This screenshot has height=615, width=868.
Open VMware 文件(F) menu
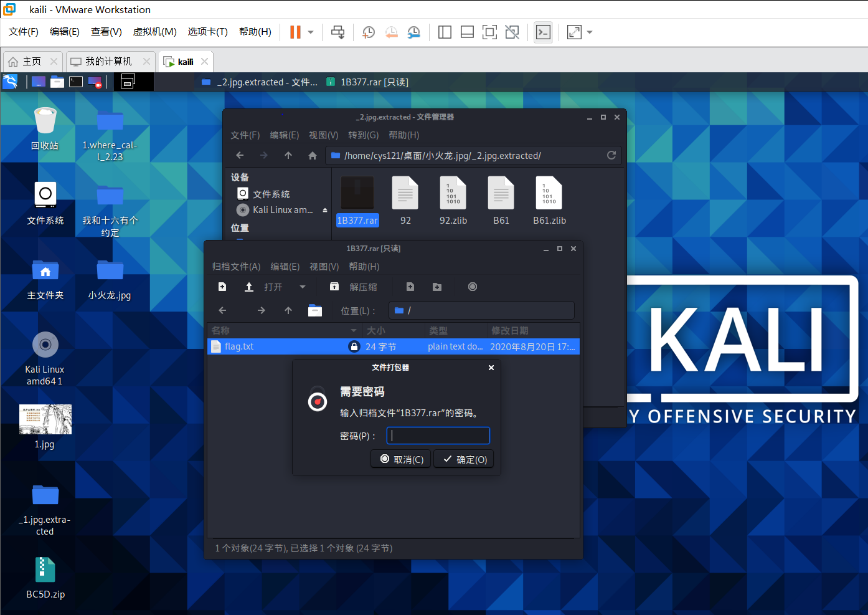click(x=24, y=32)
